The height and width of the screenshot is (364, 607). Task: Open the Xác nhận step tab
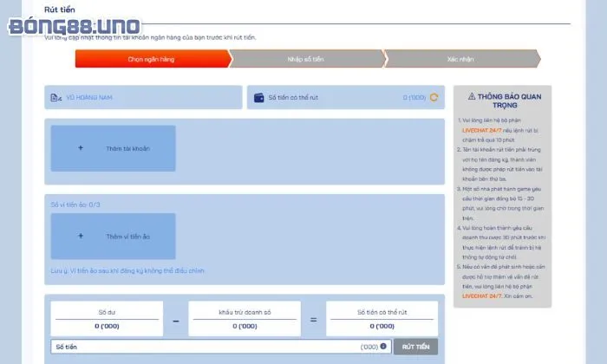tap(460, 59)
